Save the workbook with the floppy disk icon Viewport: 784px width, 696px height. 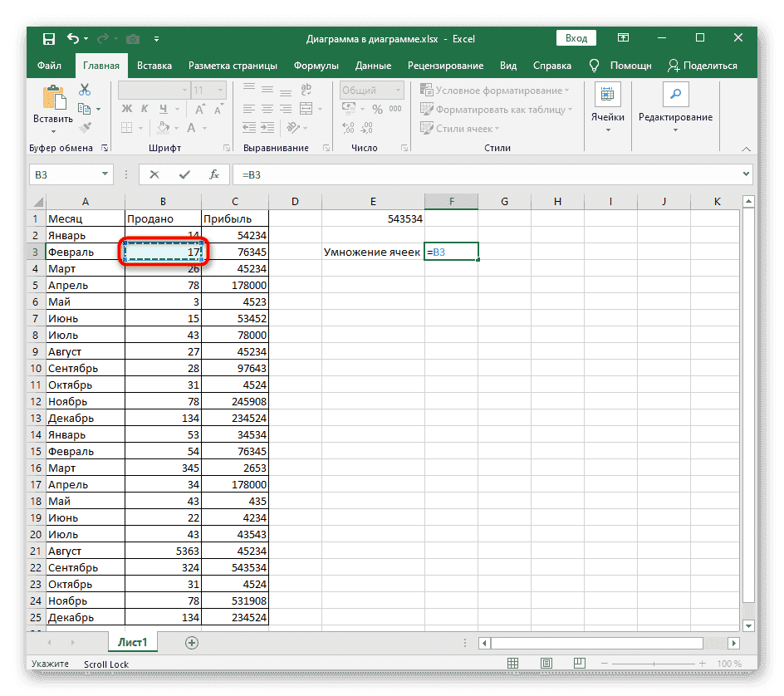pyautogui.click(x=48, y=39)
